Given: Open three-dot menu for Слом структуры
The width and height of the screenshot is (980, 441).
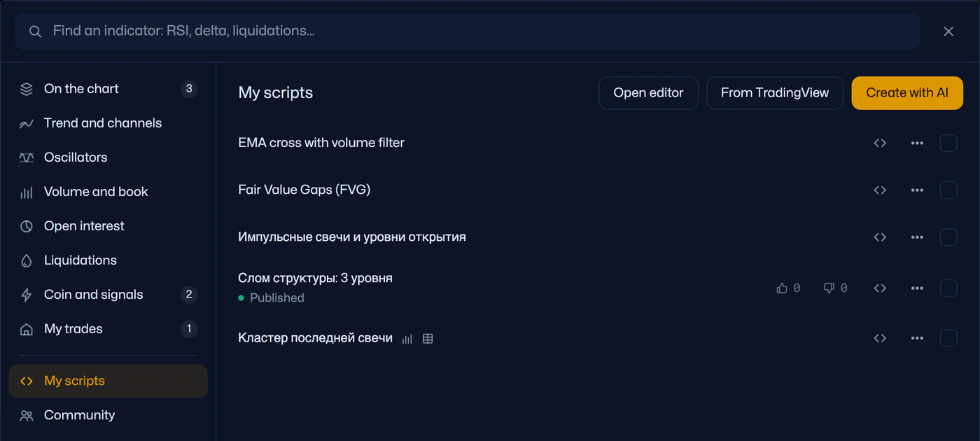Looking at the screenshot, I should [917, 288].
